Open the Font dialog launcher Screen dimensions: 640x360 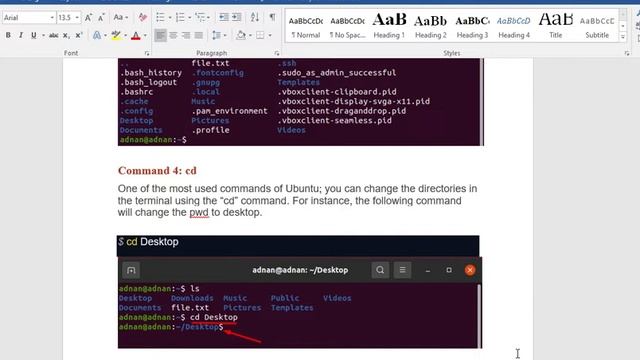click(147, 53)
